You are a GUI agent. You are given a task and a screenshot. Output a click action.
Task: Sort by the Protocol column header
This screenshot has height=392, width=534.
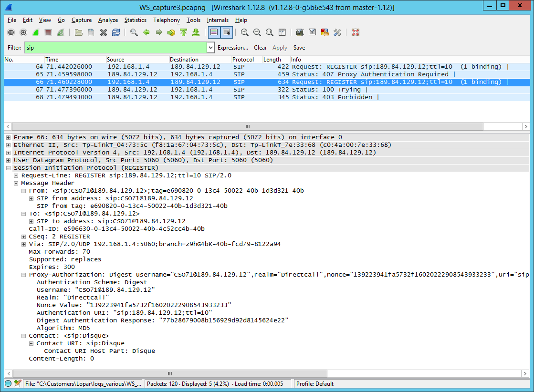pos(247,60)
